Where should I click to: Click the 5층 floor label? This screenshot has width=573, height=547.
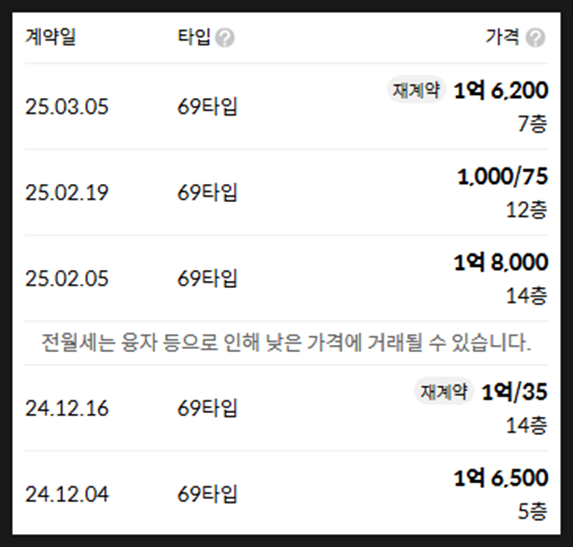[532, 511]
